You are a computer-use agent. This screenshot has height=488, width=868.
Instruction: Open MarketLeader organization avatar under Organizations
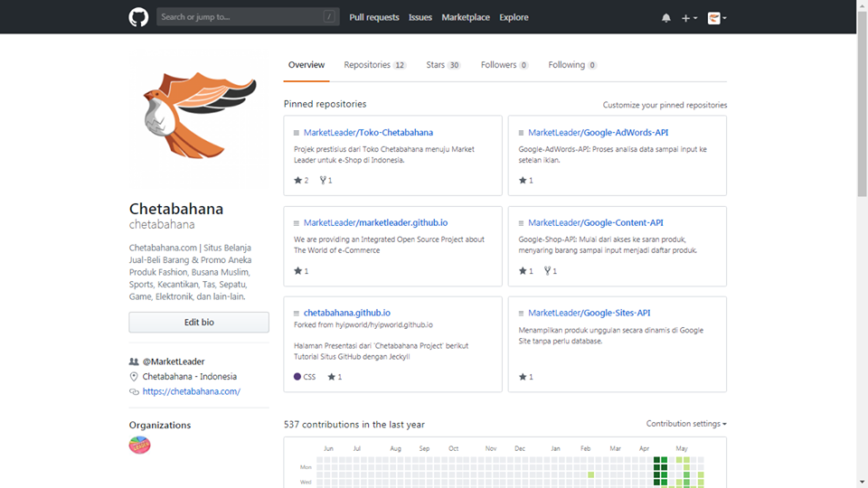[139, 445]
